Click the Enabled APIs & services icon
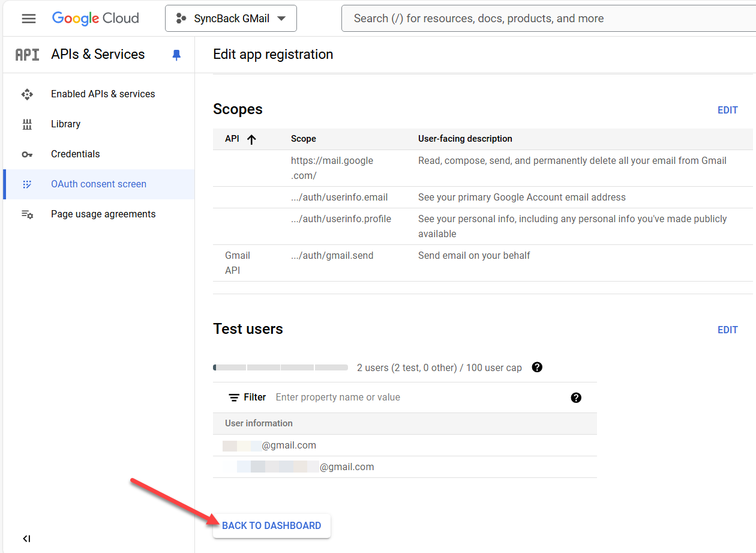This screenshot has height=553, width=756. tap(27, 94)
